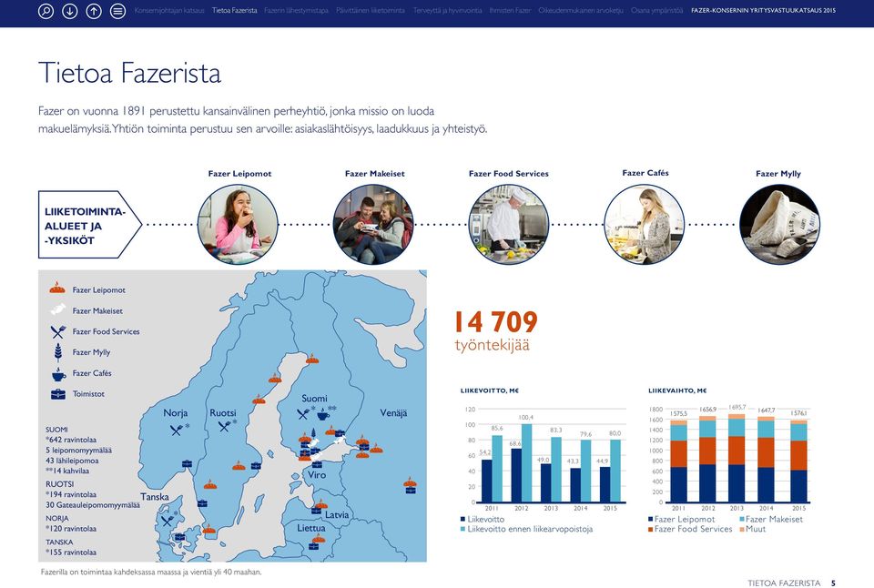Click the Fazer Cafés woman photo
The width and height of the screenshot is (874, 588).
(645, 224)
